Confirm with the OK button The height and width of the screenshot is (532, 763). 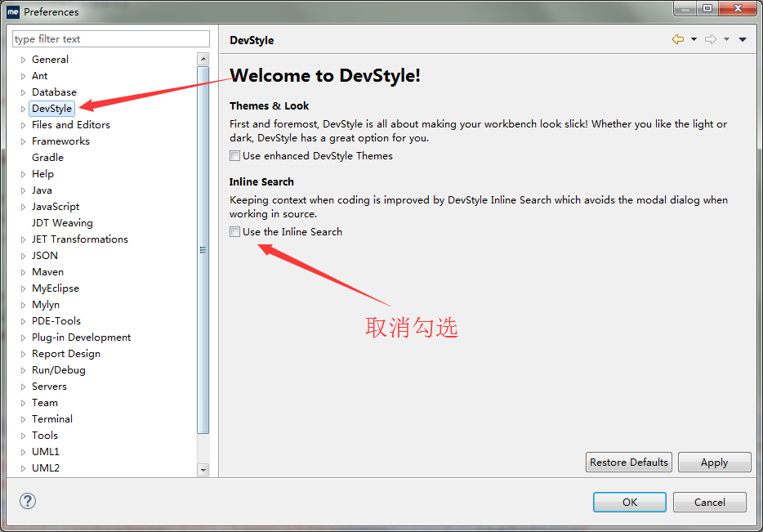click(630, 502)
